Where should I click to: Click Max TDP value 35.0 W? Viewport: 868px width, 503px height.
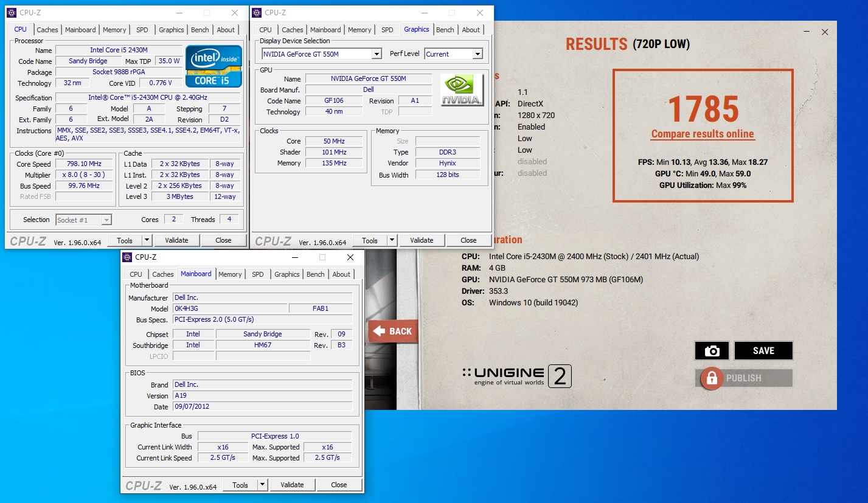coord(169,61)
